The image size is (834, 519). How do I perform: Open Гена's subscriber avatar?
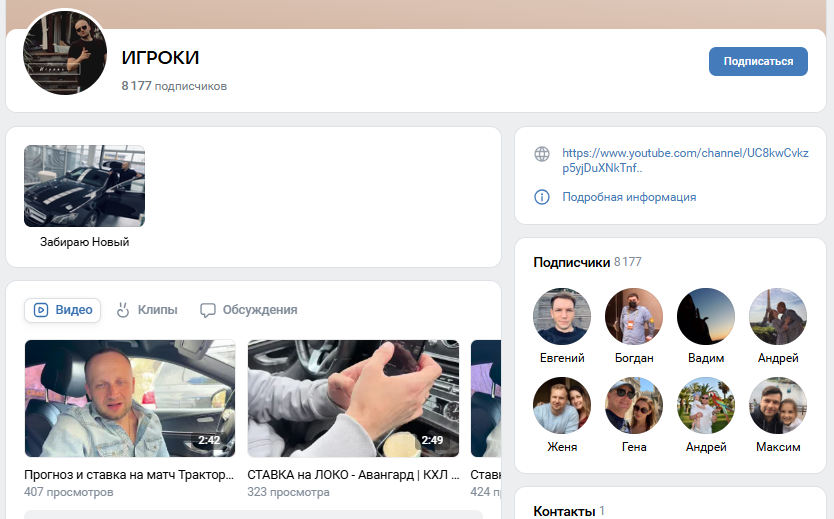634,406
